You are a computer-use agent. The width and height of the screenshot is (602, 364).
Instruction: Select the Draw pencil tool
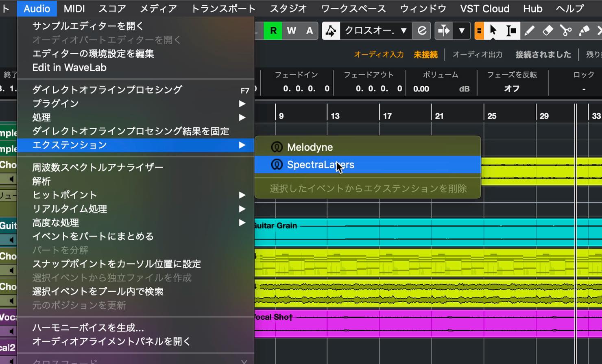(x=529, y=31)
